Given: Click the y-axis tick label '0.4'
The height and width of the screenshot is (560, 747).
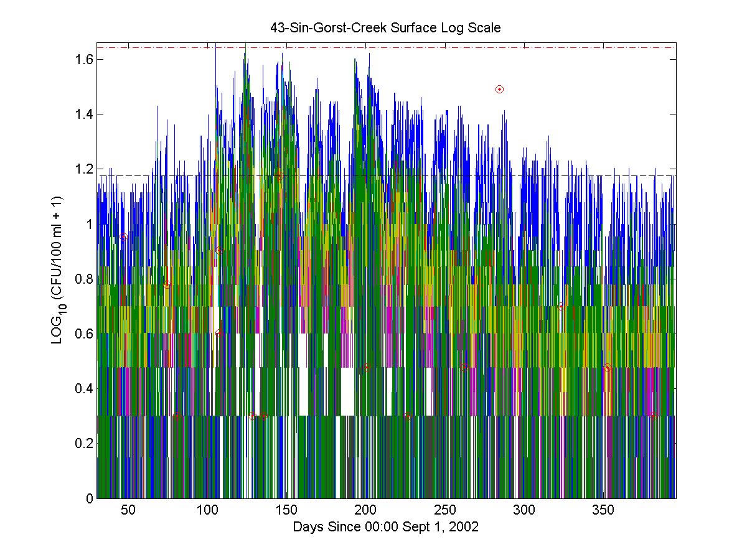Looking at the screenshot, I should tap(83, 388).
